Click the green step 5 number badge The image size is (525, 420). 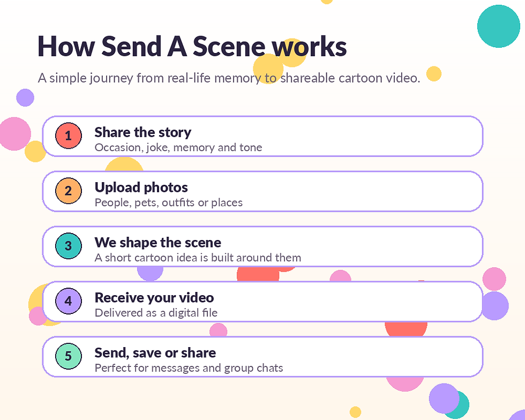click(69, 356)
